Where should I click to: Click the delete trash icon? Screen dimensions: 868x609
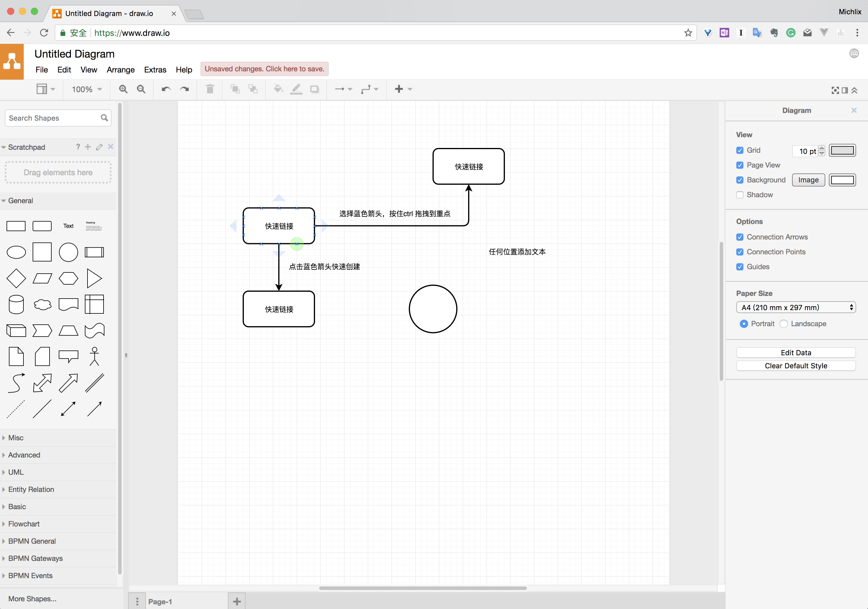210,89
